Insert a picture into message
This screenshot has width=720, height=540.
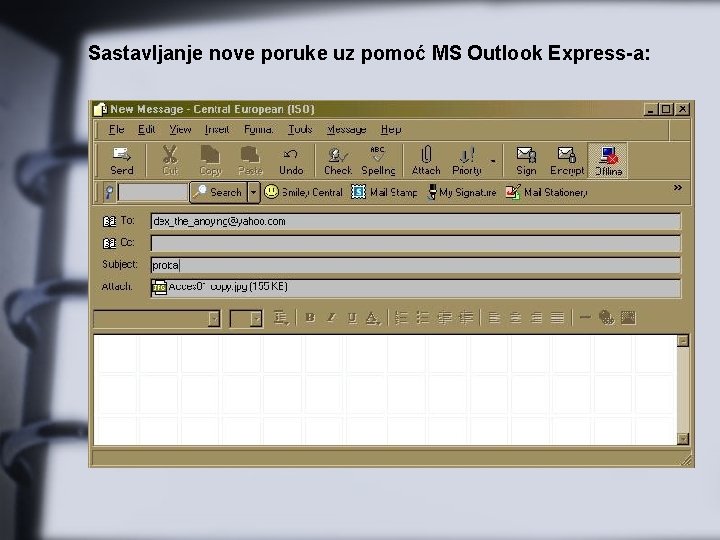click(628, 317)
